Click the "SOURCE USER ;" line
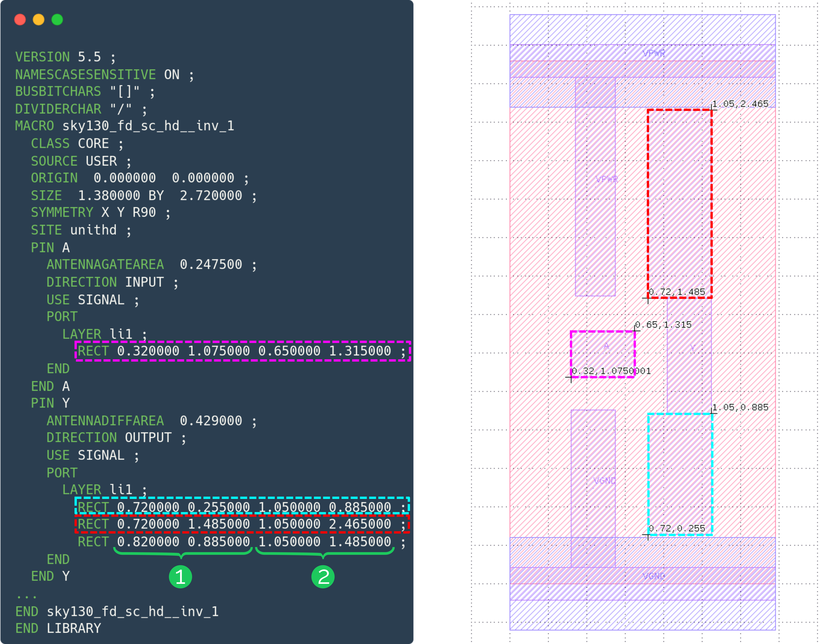This screenshot has height=644, width=820. click(x=81, y=161)
